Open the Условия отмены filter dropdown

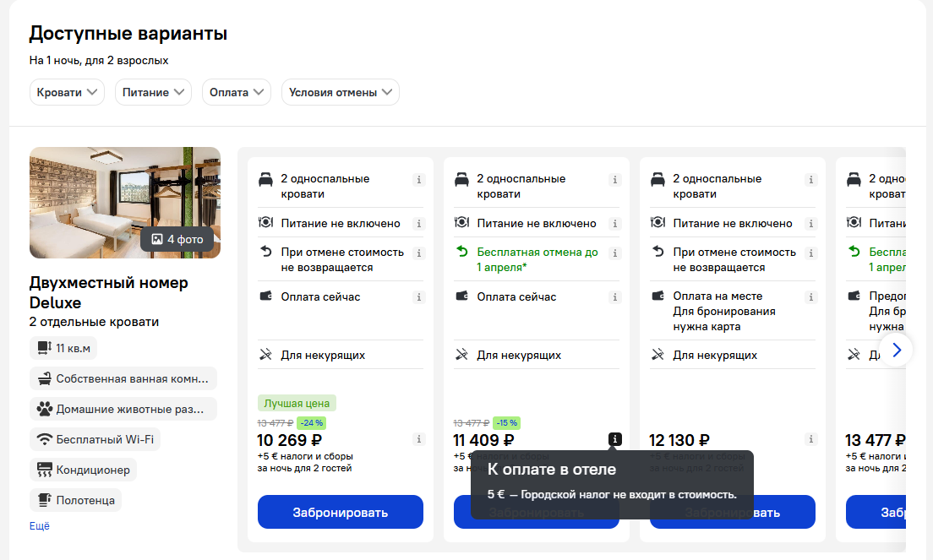[x=341, y=92]
